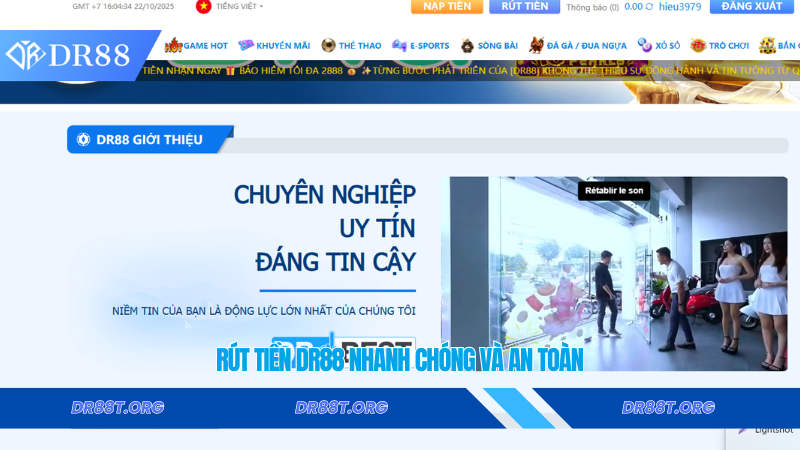This screenshot has height=450, width=800.
Task: Click the Sòng Bài dealer icon
Action: tap(467, 46)
